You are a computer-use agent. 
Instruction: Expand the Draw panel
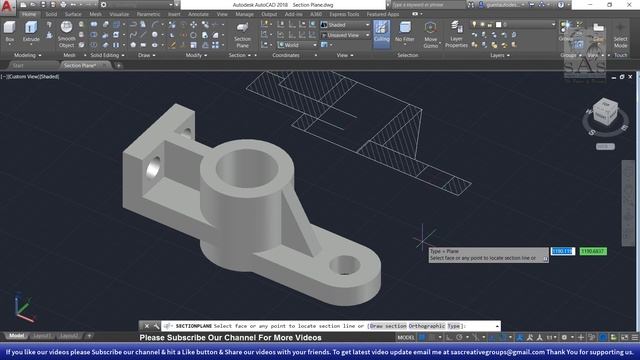pos(146,55)
